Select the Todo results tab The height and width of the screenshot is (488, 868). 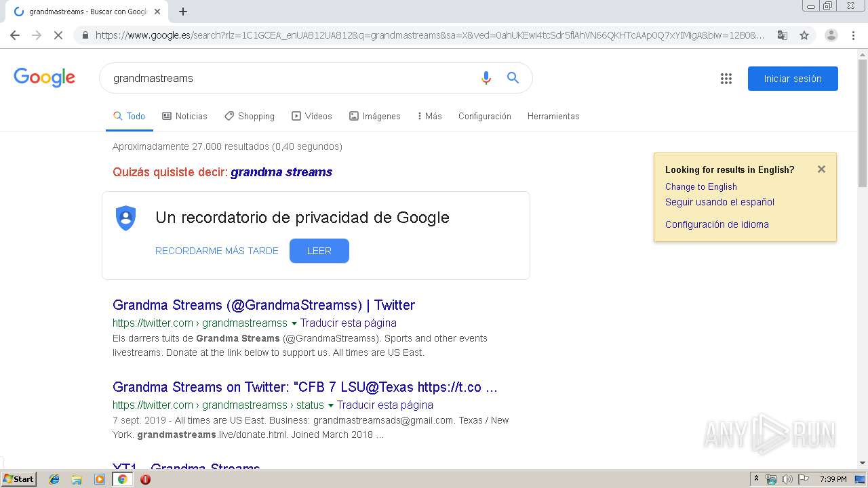[x=129, y=116]
